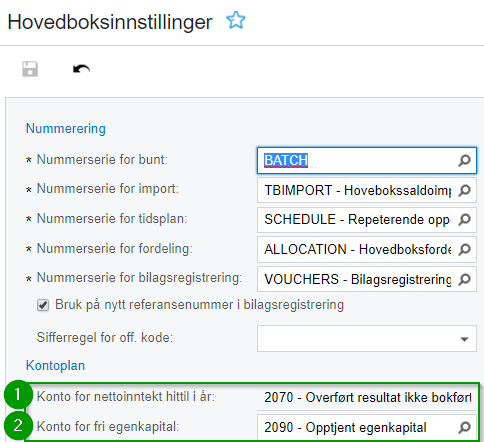The width and height of the screenshot is (484, 442).
Task: Click the Konto for nettoinntekt hittil i år label
Action: point(126,397)
